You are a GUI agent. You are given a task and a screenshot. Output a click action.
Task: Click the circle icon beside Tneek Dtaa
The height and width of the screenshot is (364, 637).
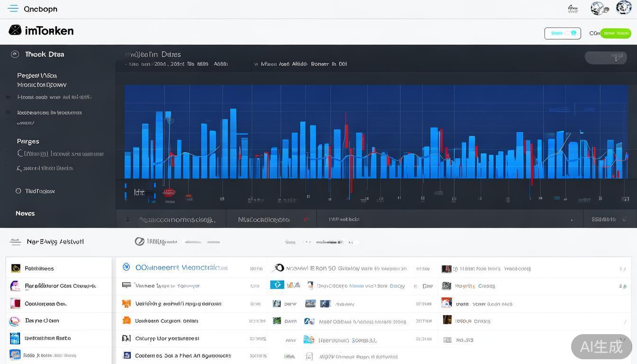click(x=15, y=55)
